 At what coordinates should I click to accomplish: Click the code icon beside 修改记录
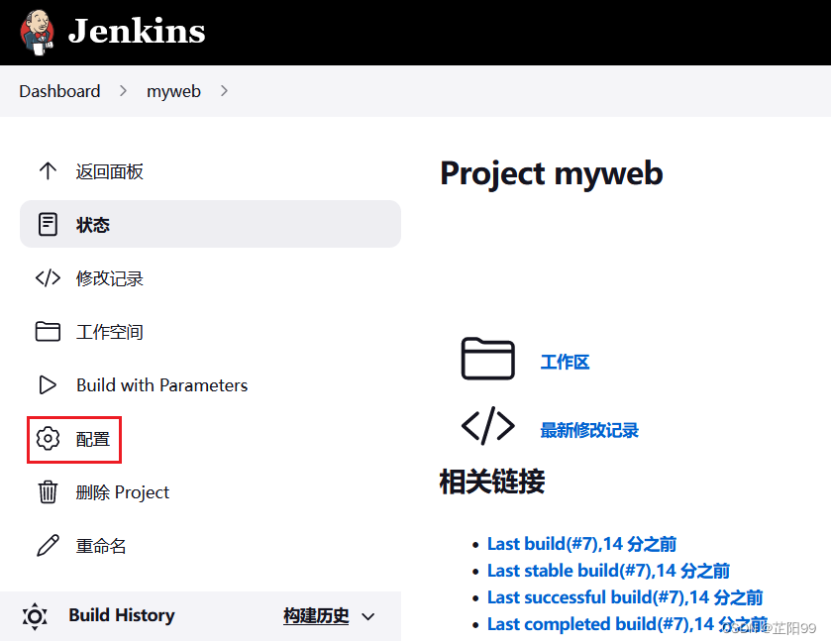coord(48,277)
